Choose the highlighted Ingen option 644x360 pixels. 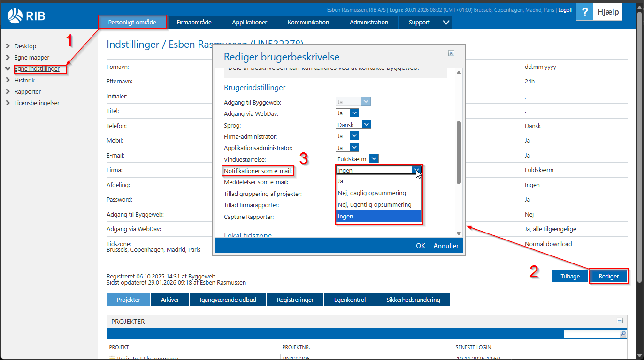pyautogui.click(x=378, y=216)
